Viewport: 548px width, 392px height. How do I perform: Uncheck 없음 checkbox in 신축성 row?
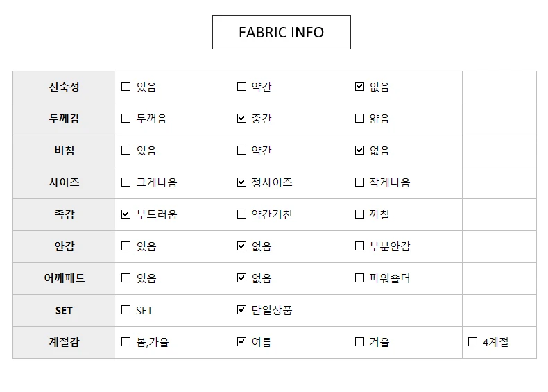click(x=359, y=87)
